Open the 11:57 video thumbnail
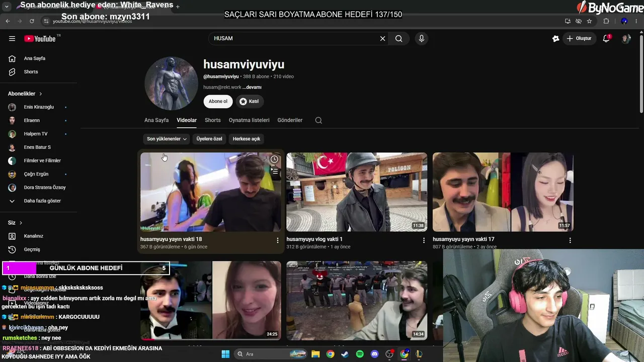644x362 pixels. pyautogui.click(x=503, y=192)
